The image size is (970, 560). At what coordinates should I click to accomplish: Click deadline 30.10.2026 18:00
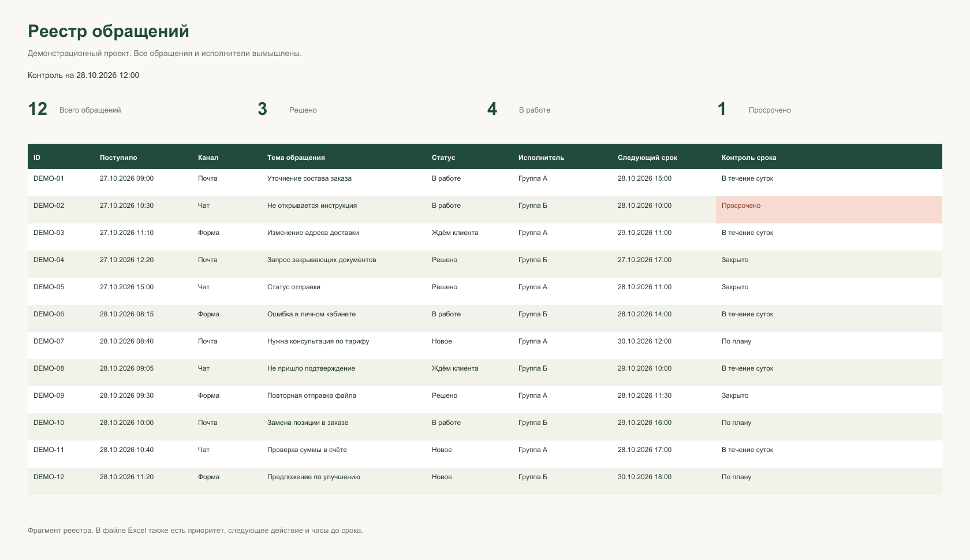point(644,477)
